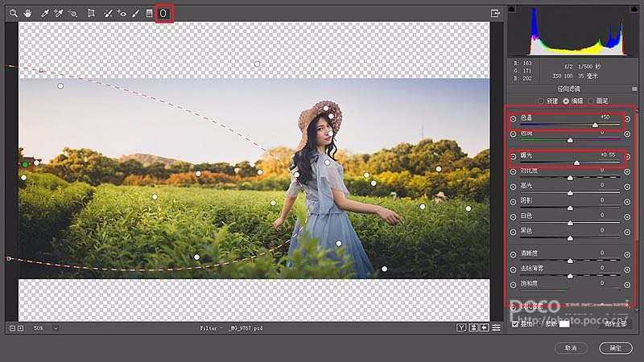This screenshot has width=644, height=362.
Task: Confirm with the 确定 button
Action: [x=615, y=348]
